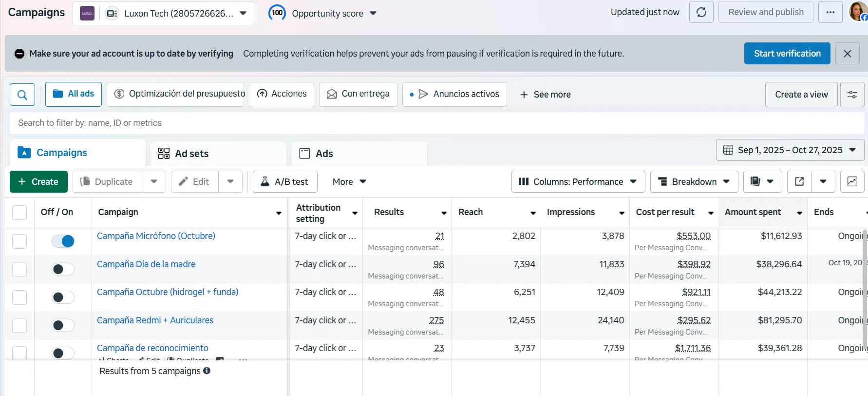This screenshot has width=868, height=396.
Task: Open the Breakdown dropdown
Action: 694,181
